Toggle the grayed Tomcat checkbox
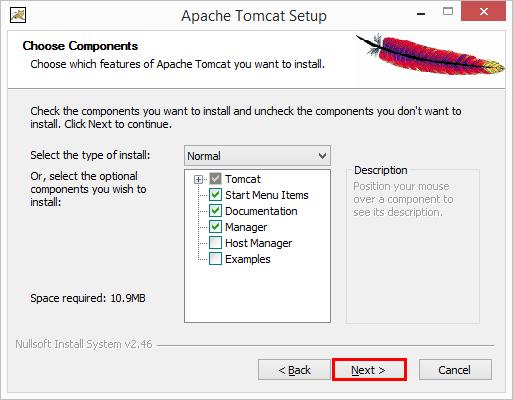The width and height of the screenshot is (513, 400). 215,179
